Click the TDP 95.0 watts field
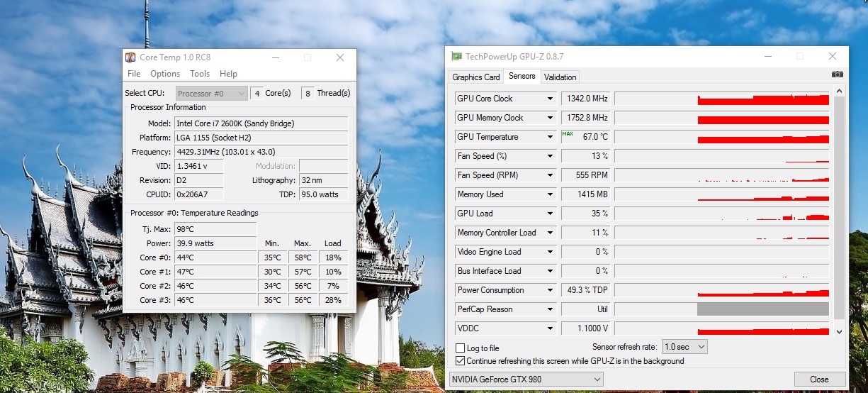 point(323,194)
